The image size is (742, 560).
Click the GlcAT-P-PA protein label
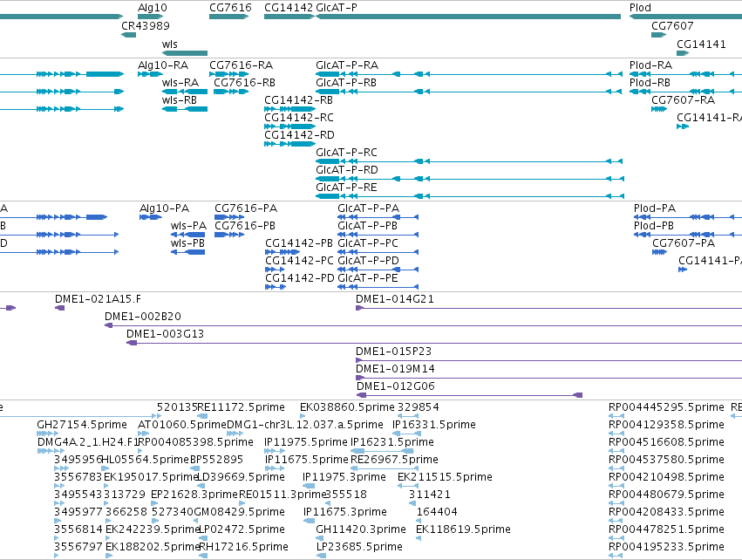tap(369, 208)
